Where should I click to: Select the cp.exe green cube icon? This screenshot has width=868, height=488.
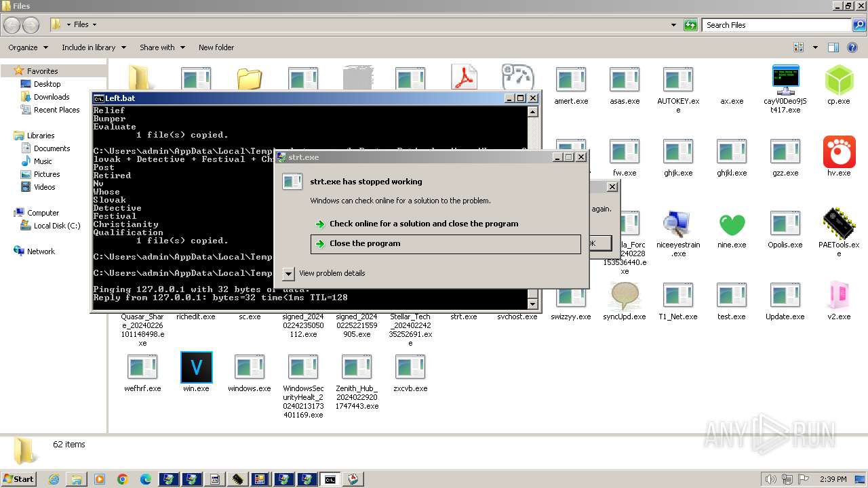click(x=839, y=80)
